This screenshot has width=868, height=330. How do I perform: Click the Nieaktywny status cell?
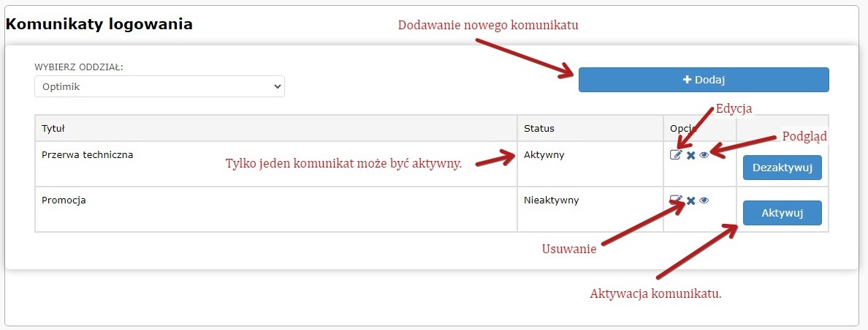551,200
